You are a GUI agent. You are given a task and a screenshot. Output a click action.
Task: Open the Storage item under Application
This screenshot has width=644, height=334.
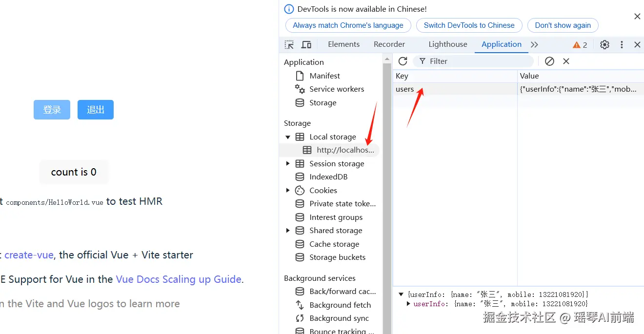pyautogui.click(x=323, y=103)
